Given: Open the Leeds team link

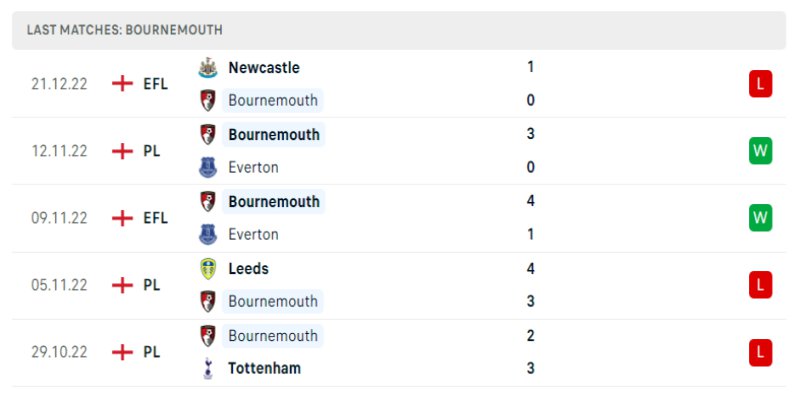Looking at the screenshot, I should (x=248, y=268).
